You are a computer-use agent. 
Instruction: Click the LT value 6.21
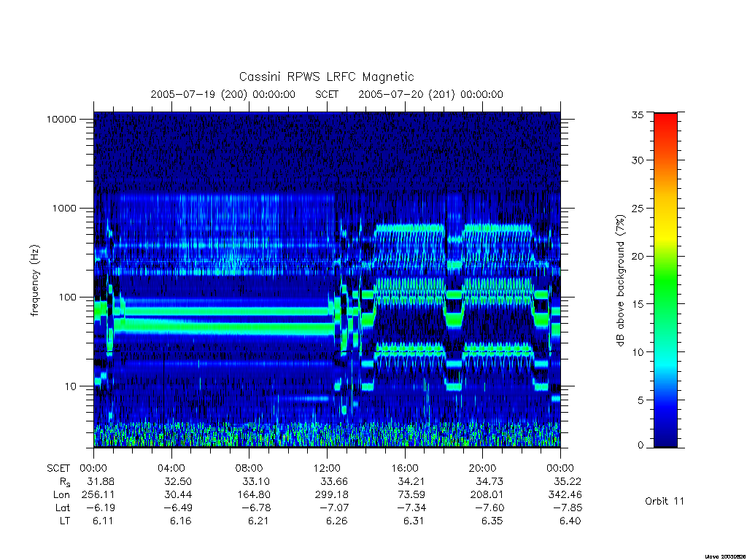point(258,521)
